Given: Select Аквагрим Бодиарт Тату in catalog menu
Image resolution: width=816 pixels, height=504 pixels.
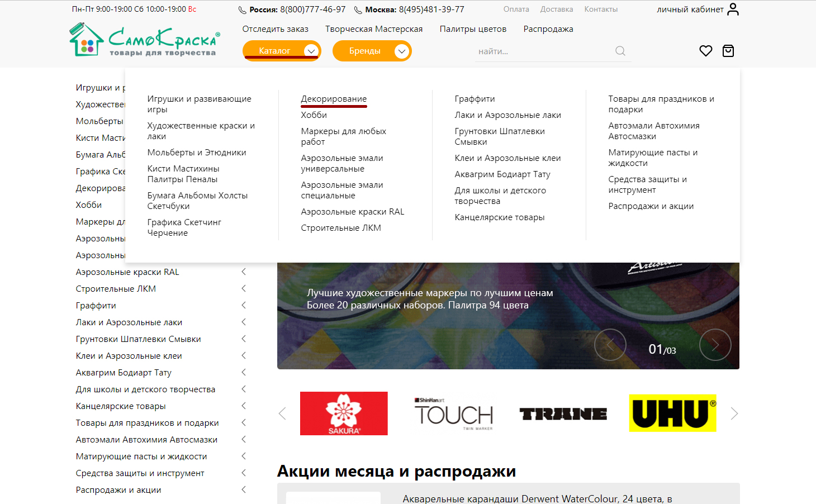Looking at the screenshot, I should click(x=502, y=174).
